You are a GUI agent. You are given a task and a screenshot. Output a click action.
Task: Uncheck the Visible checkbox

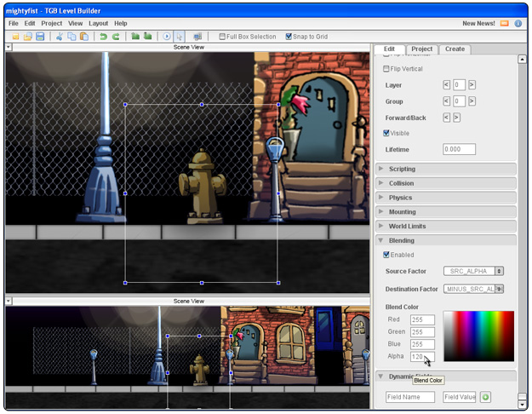386,133
